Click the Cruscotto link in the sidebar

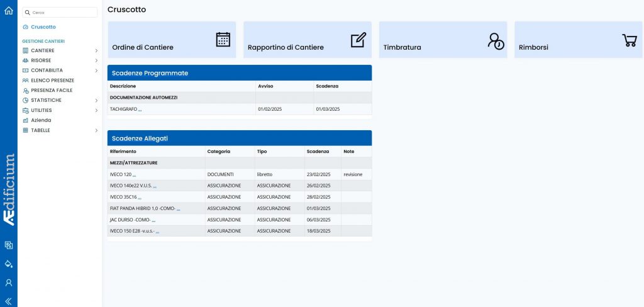click(x=43, y=27)
